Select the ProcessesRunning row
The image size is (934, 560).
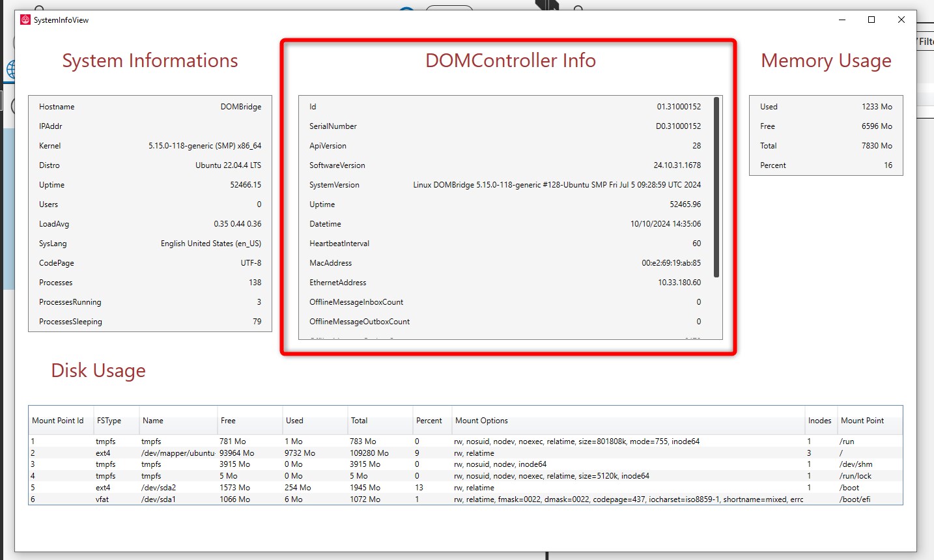(x=150, y=302)
